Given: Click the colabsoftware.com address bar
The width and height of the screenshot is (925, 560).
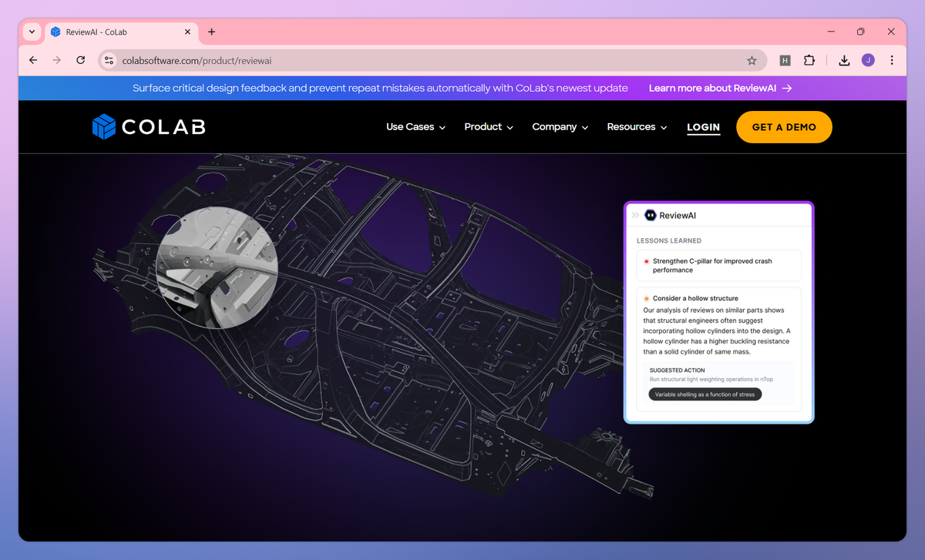Looking at the screenshot, I should coord(432,60).
